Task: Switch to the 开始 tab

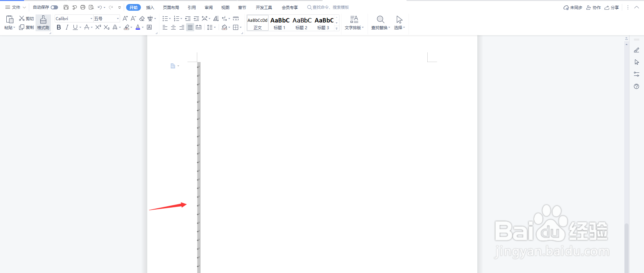Action: pyautogui.click(x=133, y=7)
